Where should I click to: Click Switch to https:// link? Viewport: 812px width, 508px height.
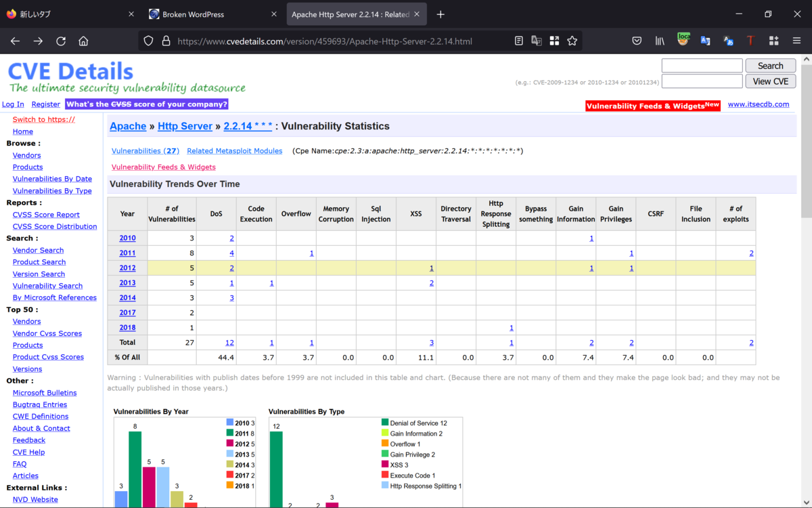[44, 119]
